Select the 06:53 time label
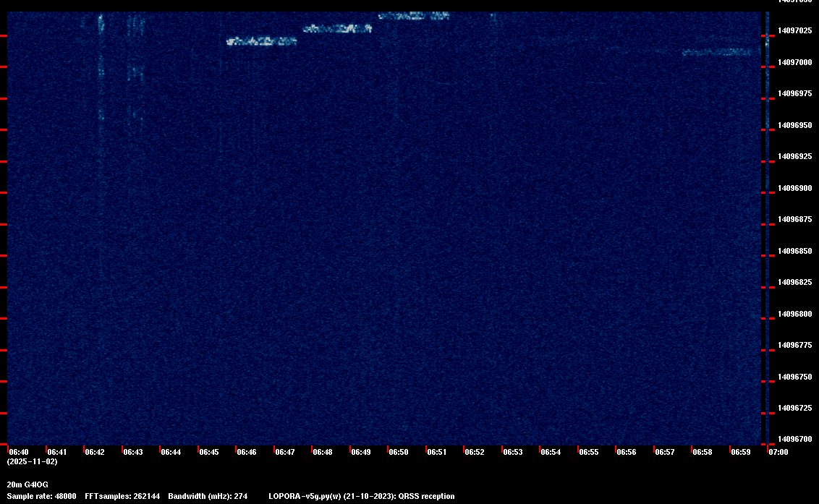 point(513,452)
